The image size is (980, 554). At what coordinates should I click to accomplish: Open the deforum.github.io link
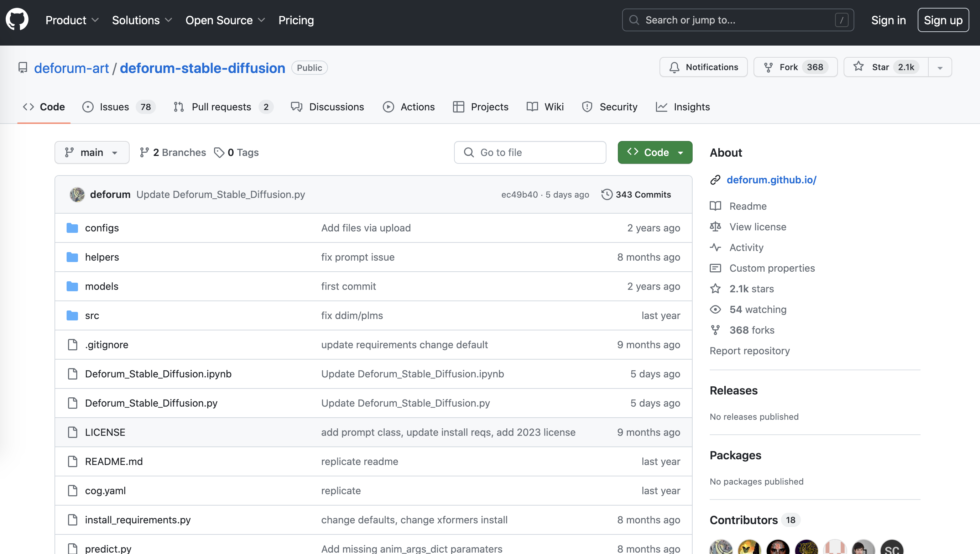[x=771, y=179]
